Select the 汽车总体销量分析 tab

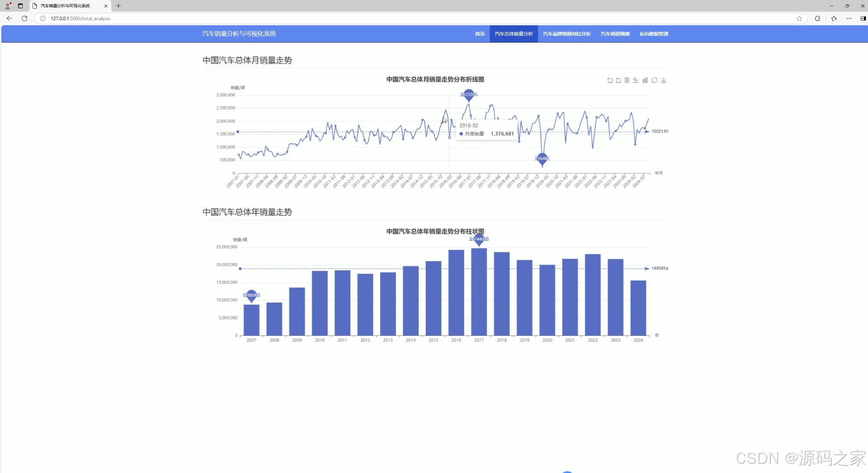513,34
